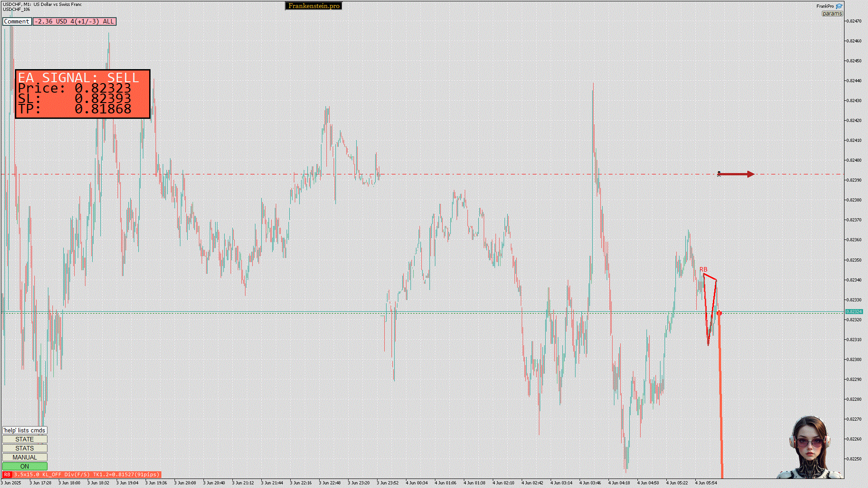Screen dimensions: 868x488
Task: Click the FrankPro graduation cap icon
Action: (839, 6)
